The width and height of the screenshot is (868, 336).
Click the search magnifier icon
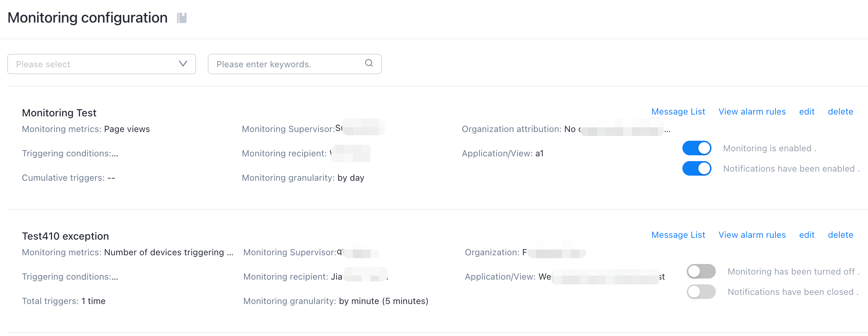tap(369, 63)
